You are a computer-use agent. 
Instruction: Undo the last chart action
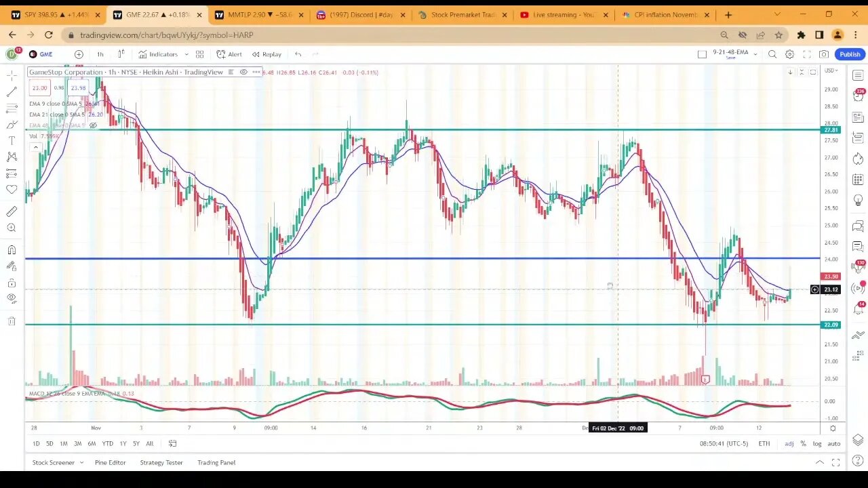click(298, 54)
